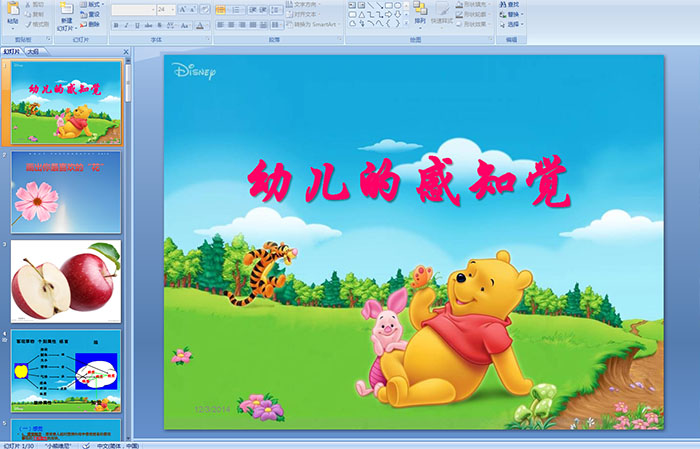Open Select (选择) menu

pos(511,24)
